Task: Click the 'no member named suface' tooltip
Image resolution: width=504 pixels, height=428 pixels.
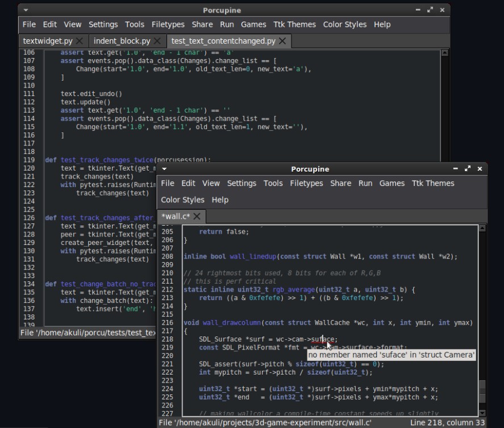Action: click(x=391, y=355)
